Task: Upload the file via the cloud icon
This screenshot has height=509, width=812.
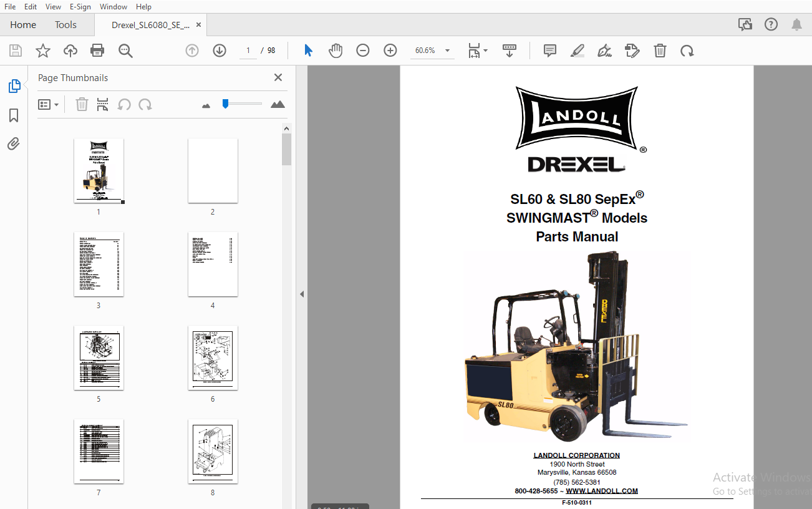Action: click(70, 51)
